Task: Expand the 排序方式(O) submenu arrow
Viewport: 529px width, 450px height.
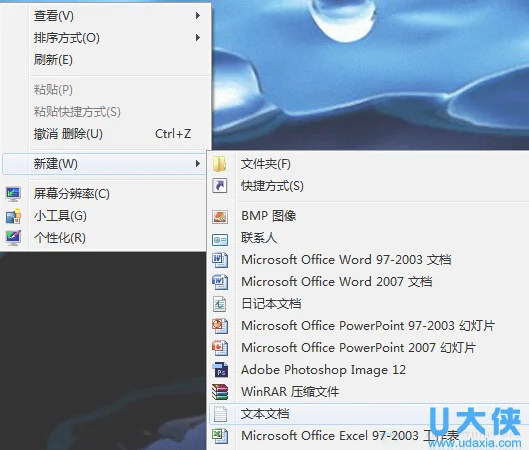Action: pyautogui.click(x=198, y=37)
